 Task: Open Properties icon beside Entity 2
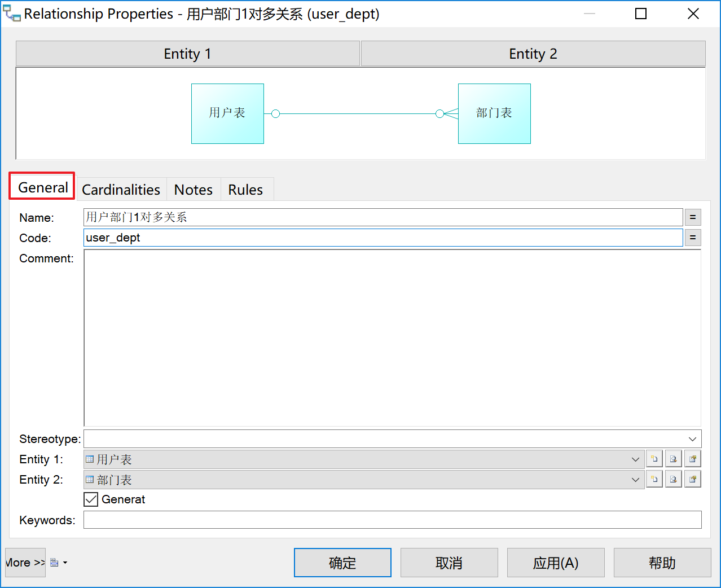click(693, 479)
